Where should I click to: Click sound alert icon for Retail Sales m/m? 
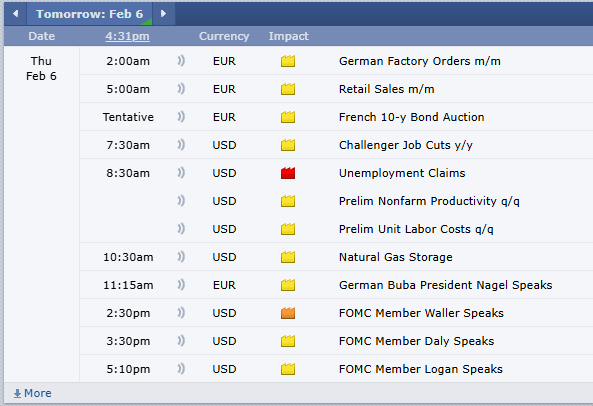(x=181, y=88)
